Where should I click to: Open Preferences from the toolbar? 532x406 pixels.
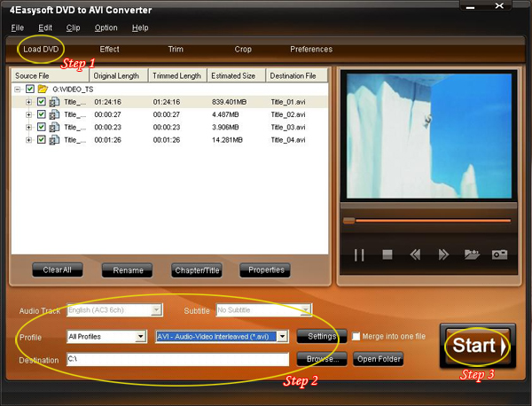(x=311, y=49)
